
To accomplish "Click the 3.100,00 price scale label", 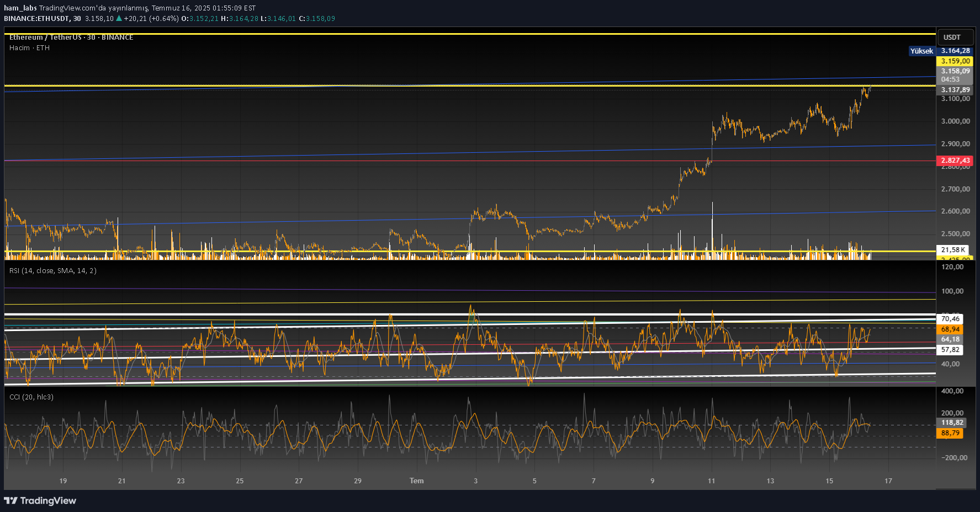I will [x=955, y=99].
